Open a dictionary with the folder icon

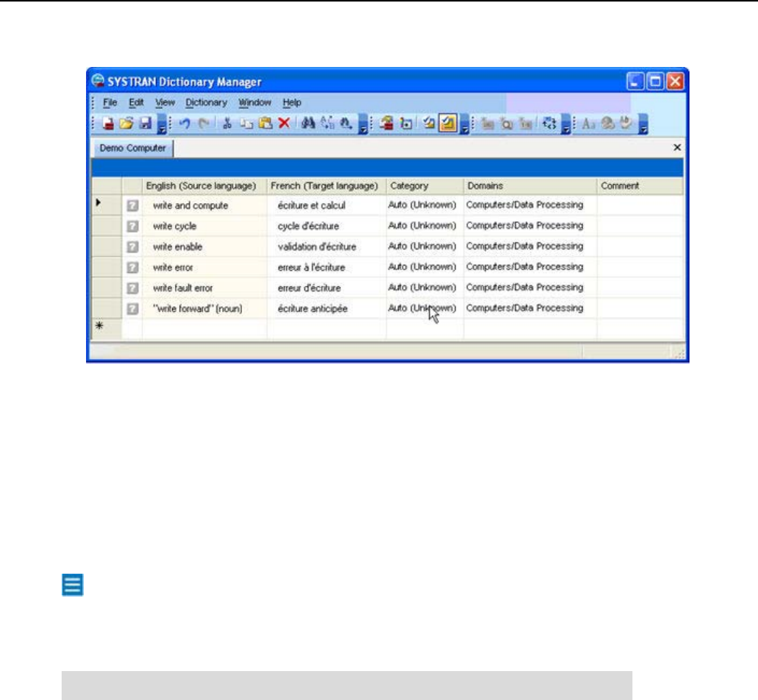point(126,124)
